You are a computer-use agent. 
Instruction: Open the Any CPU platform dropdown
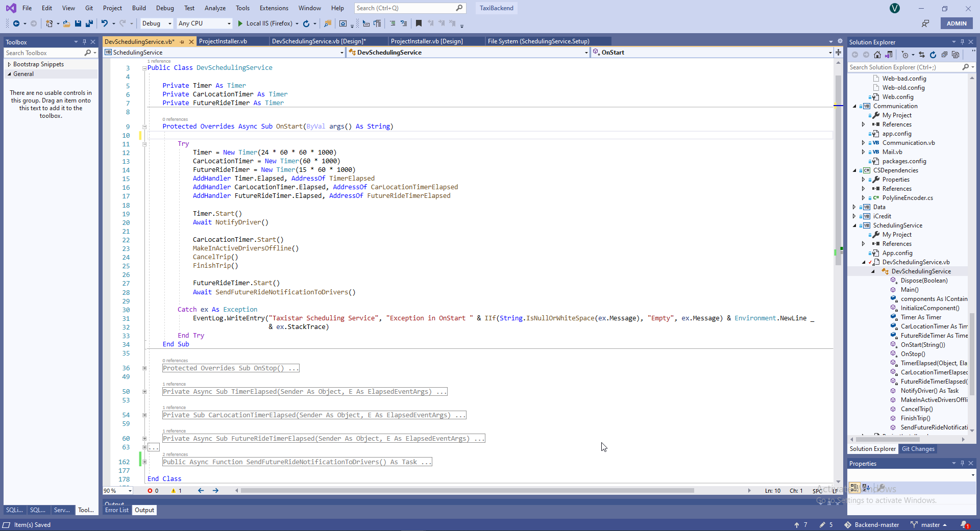tap(204, 23)
